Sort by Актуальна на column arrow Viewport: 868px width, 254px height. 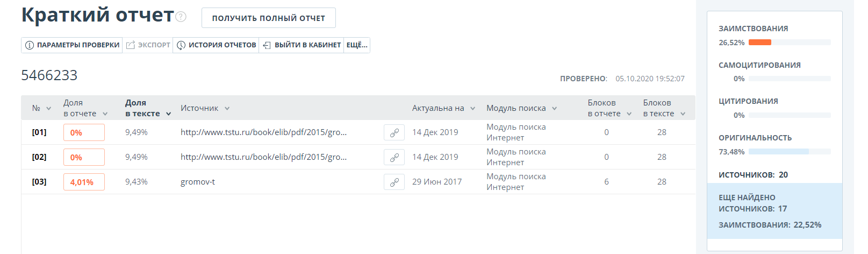[473, 108]
